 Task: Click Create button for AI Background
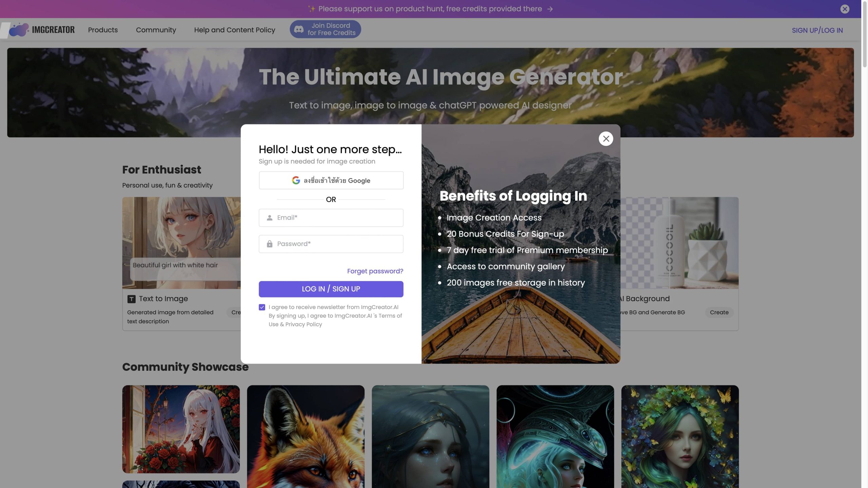[x=719, y=312]
